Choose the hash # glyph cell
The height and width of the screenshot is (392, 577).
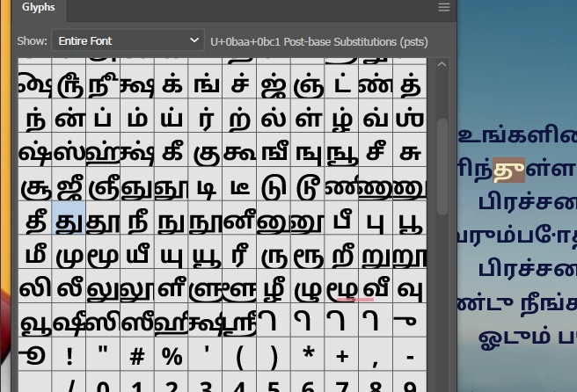point(137,354)
